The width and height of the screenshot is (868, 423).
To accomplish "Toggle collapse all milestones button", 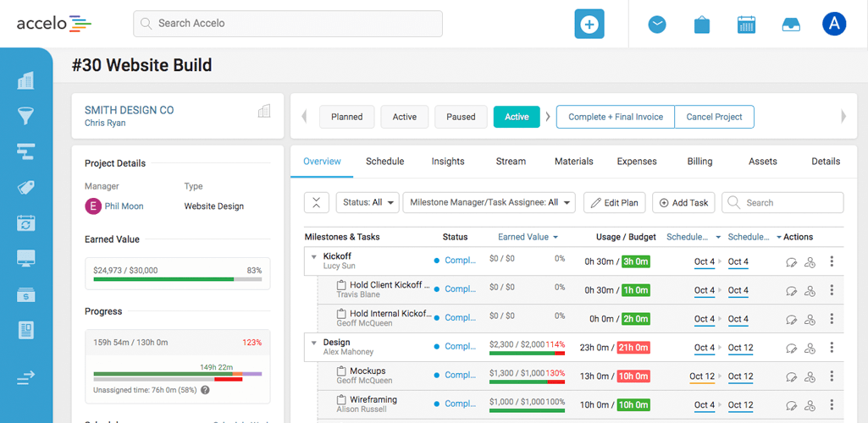I will click(316, 203).
